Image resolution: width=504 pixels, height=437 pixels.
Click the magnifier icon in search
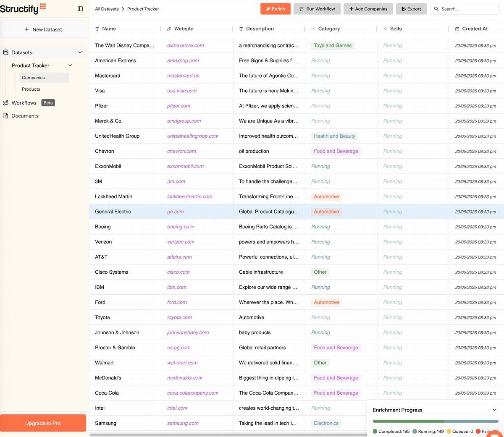(436, 9)
